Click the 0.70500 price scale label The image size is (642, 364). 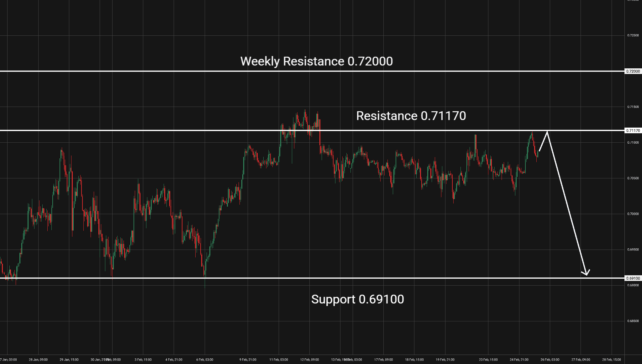(633, 178)
